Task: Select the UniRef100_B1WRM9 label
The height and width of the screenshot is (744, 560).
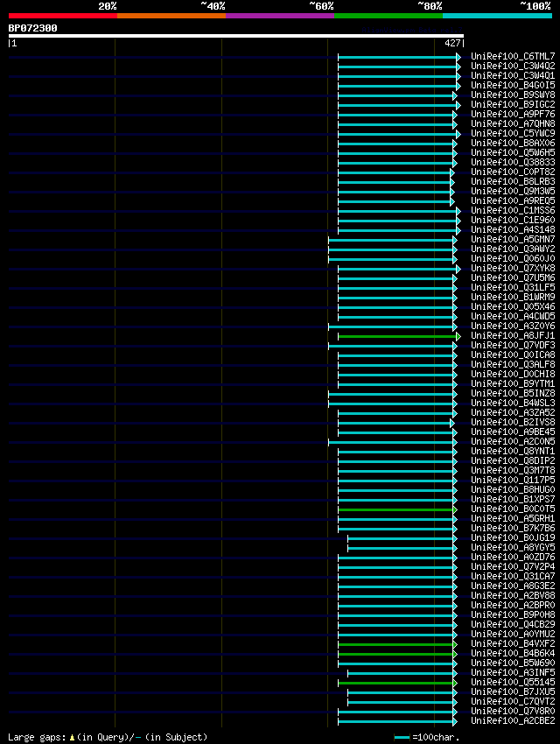Action: 513,297
